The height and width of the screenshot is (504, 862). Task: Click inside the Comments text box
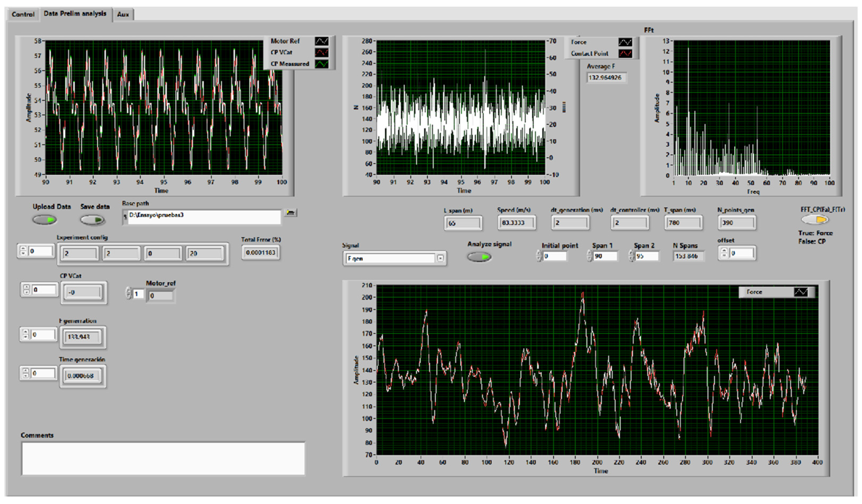[163, 459]
